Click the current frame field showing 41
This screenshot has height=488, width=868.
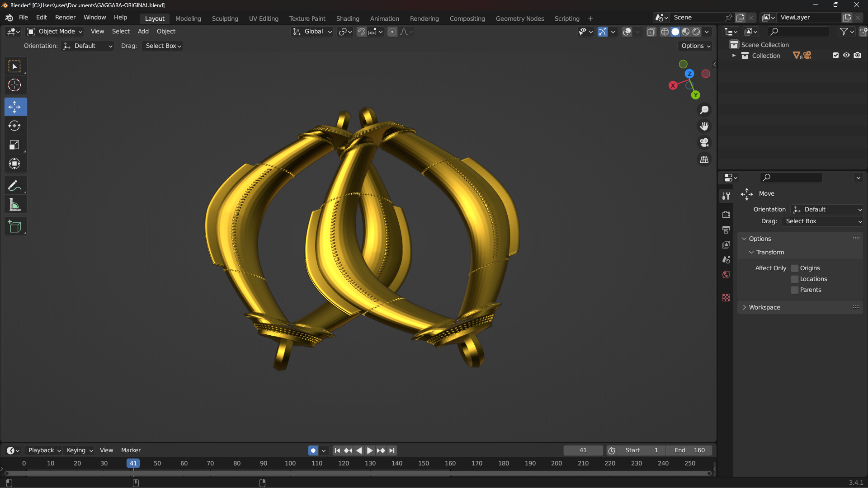point(583,450)
